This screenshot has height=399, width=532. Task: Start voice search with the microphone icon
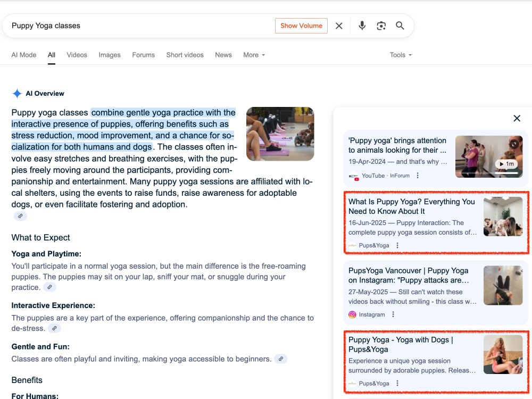(x=362, y=26)
